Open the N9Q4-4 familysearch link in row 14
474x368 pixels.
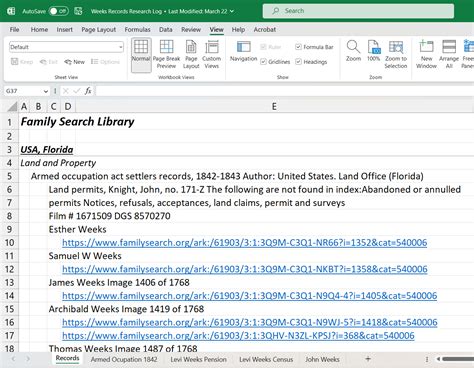(x=250, y=296)
